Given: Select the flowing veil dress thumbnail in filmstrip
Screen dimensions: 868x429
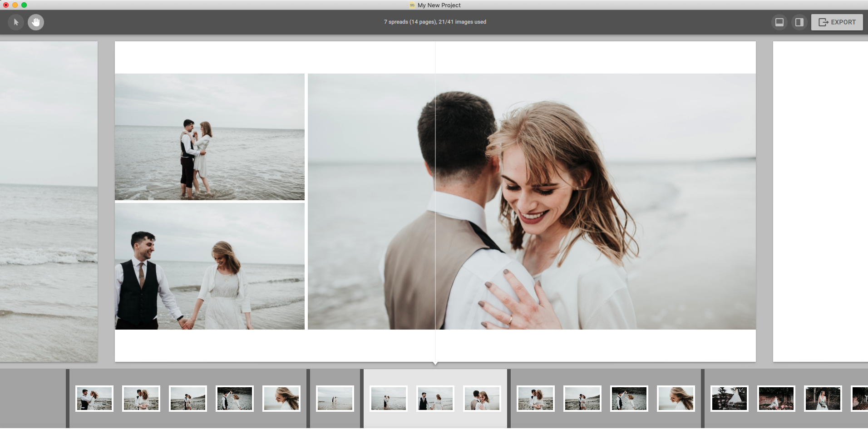Looking at the screenshot, I should coord(730,399).
